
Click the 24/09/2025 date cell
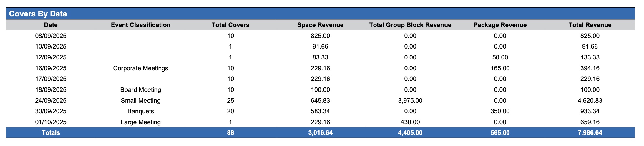[x=51, y=101]
